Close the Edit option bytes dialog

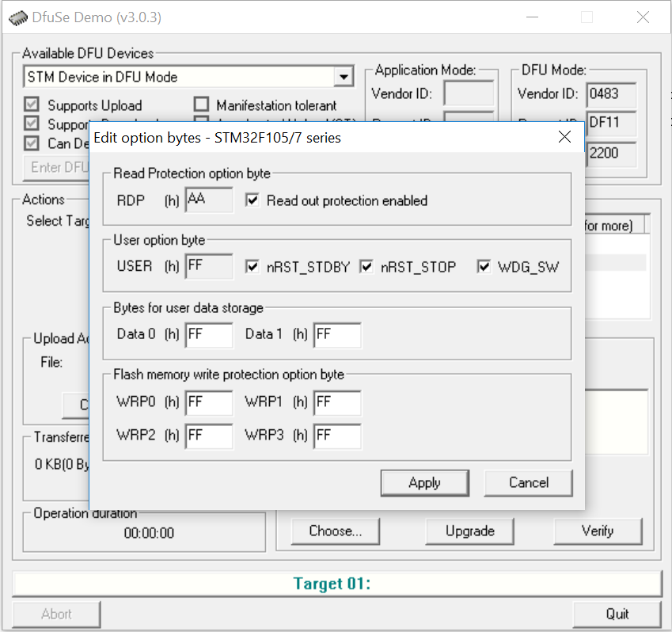click(x=564, y=137)
